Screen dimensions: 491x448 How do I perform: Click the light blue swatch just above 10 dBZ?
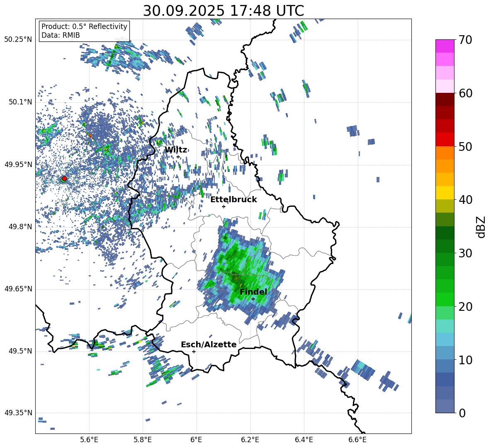445,353
